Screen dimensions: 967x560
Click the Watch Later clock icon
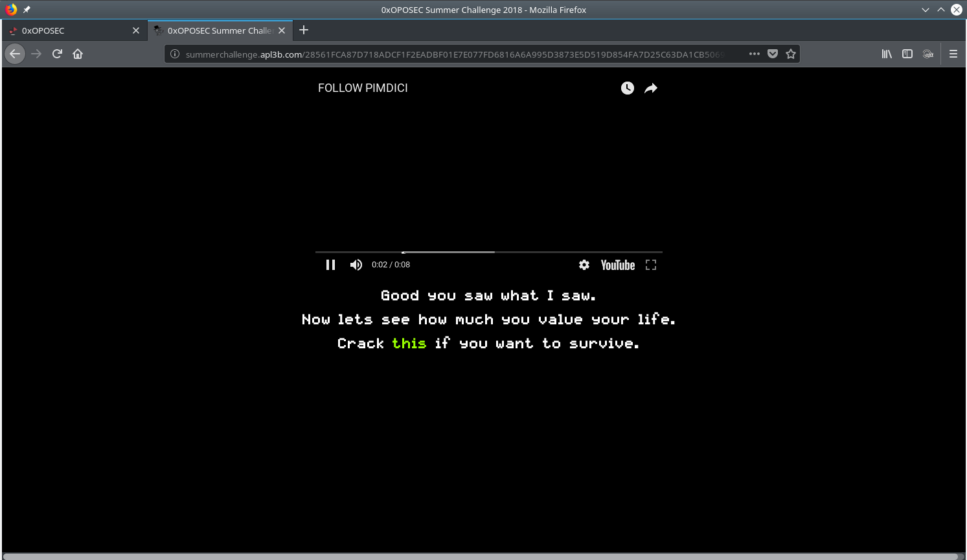627,88
